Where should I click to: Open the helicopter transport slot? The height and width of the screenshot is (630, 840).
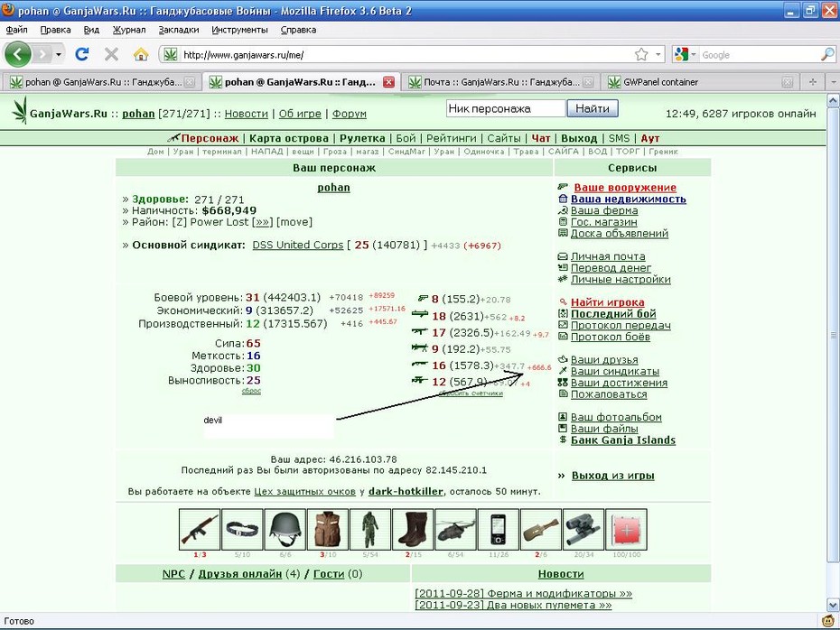pos(455,530)
